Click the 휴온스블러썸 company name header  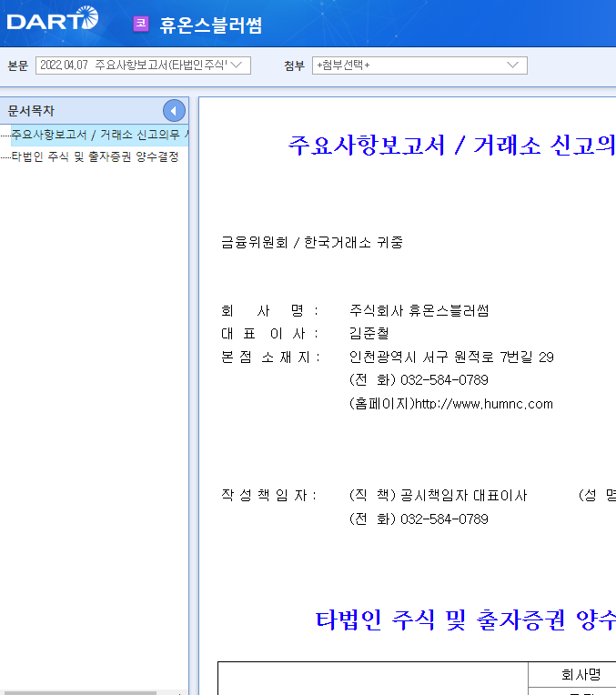pos(211,25)
